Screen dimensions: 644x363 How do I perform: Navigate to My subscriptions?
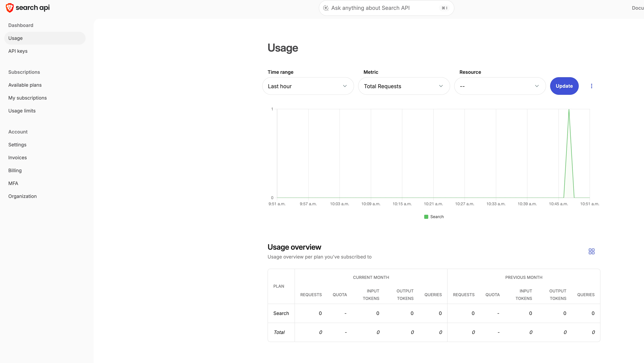(x=27, y=98)
